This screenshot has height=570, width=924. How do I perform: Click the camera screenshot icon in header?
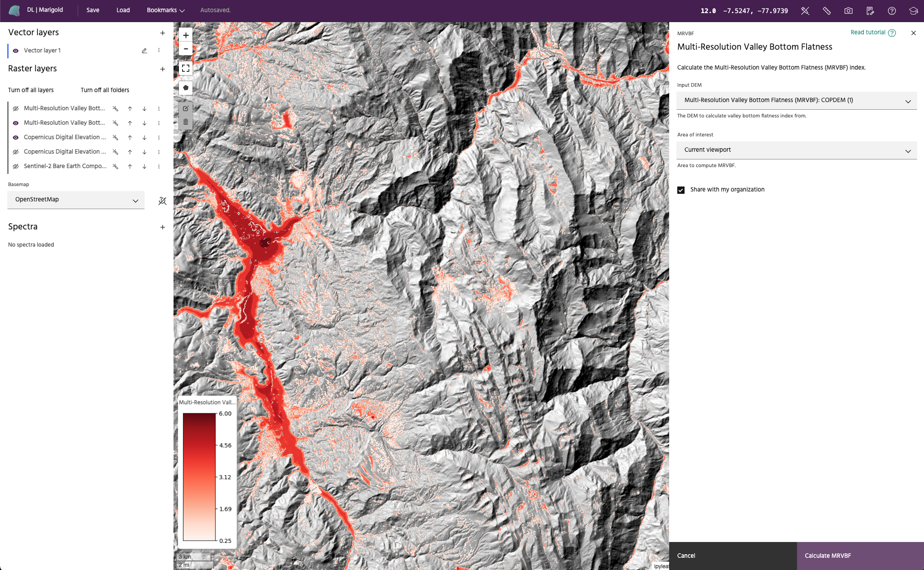[849, 10]
